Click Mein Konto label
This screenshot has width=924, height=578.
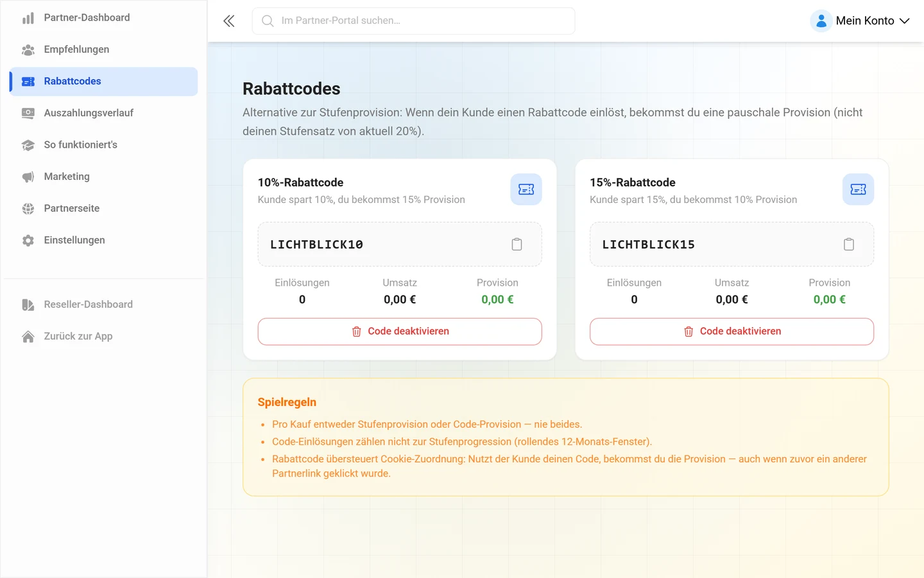point(865,21)
